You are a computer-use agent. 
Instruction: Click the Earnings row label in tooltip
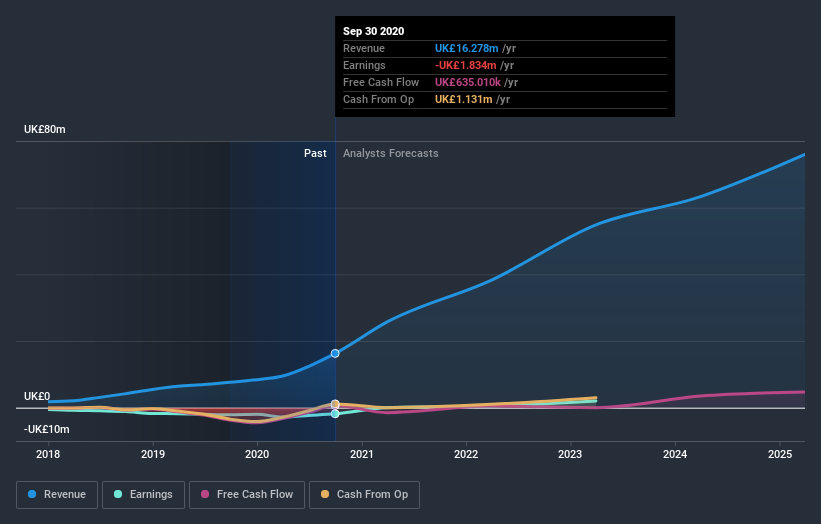(364, 65)
